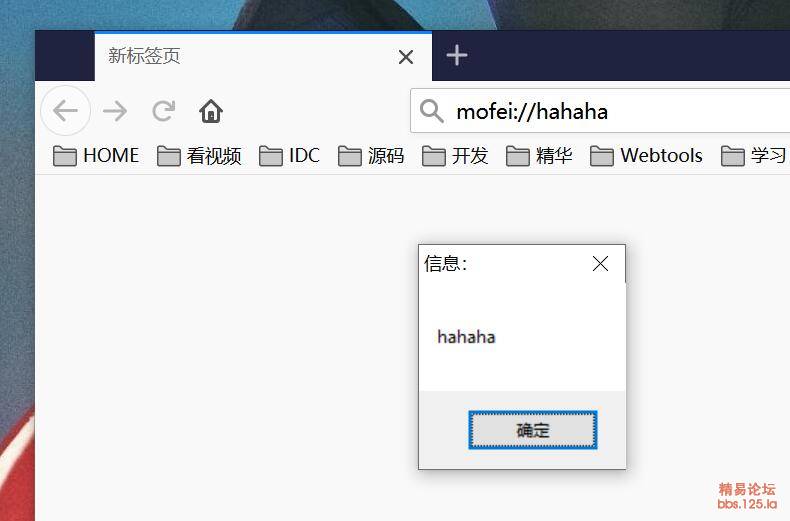Open the 开发 bookmark folder
The image size is (790, 521).
pos(455,156)
